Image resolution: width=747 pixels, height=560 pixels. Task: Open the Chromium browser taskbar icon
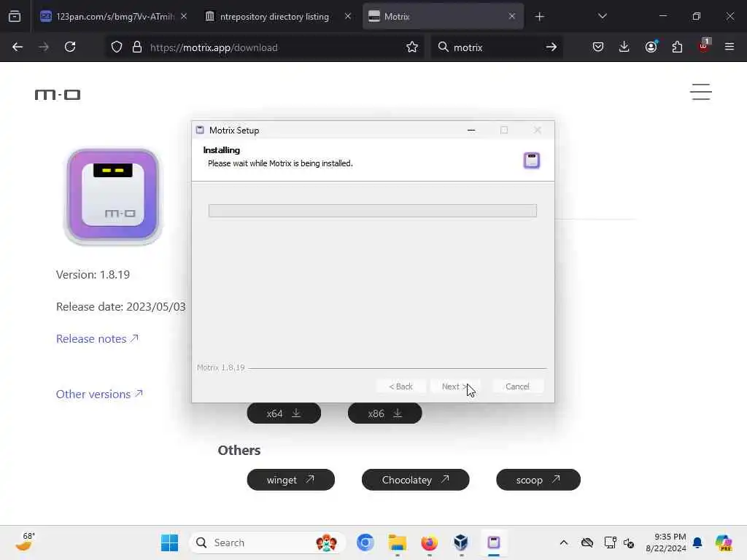365,542
